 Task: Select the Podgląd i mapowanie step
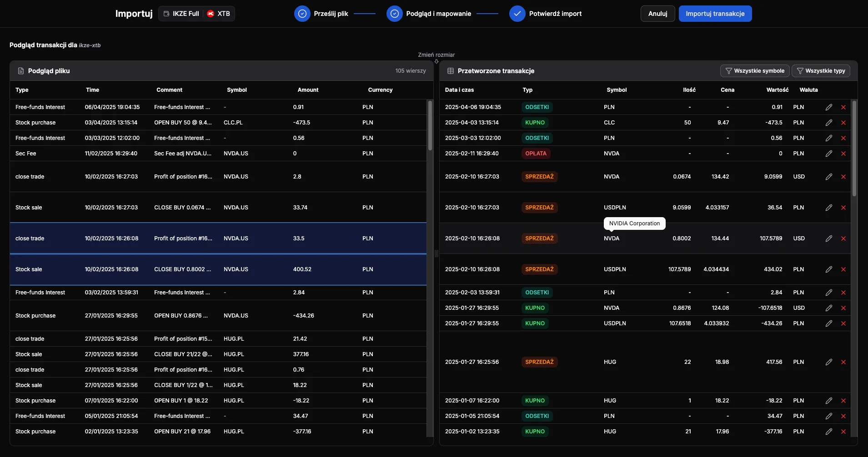(438, 13)
